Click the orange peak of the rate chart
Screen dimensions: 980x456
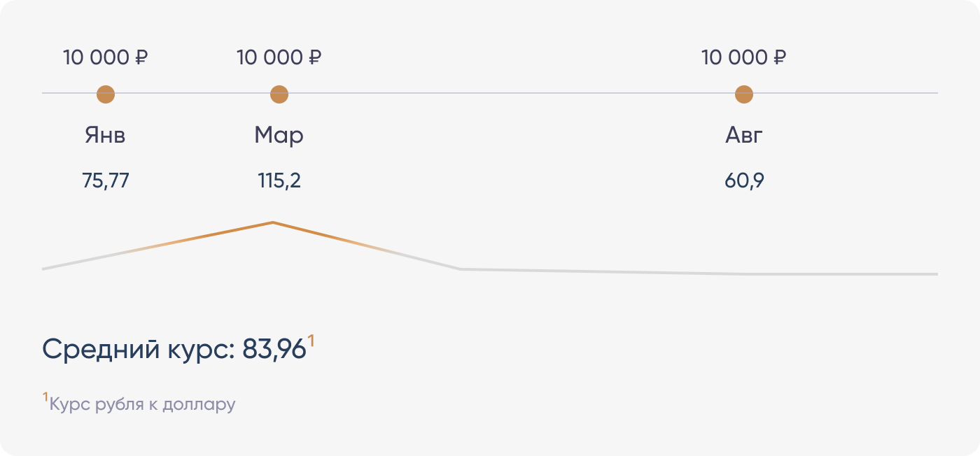(x=272, y=223)
